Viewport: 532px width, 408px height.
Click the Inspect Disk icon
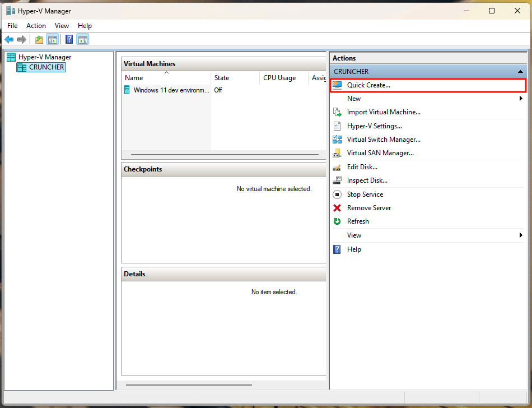[338, 180]
